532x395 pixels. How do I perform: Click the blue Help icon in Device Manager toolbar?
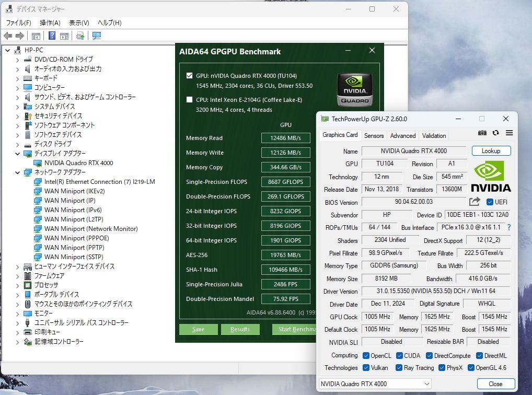(52, 36)
